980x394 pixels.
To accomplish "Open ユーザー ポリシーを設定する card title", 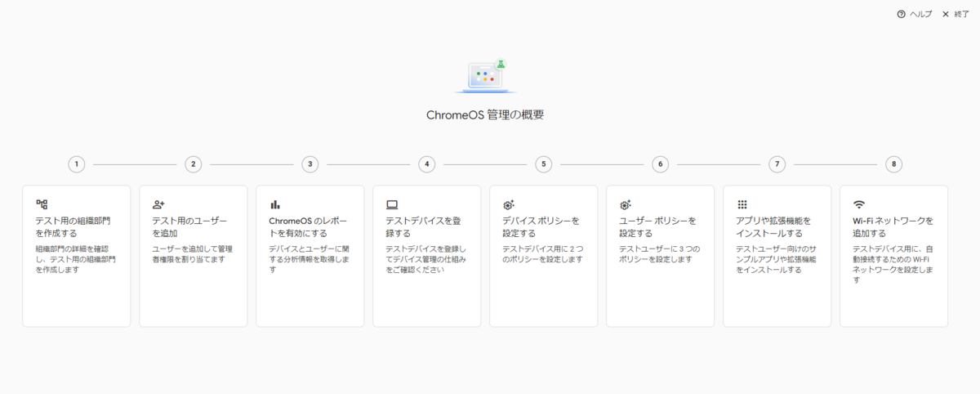I will tap(657, 226).
